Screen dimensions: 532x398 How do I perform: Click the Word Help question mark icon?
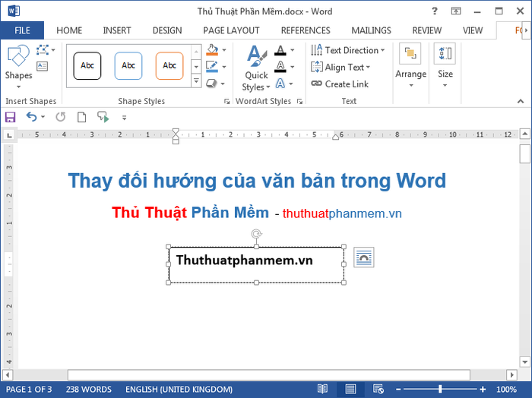click(x=434, y=11)
